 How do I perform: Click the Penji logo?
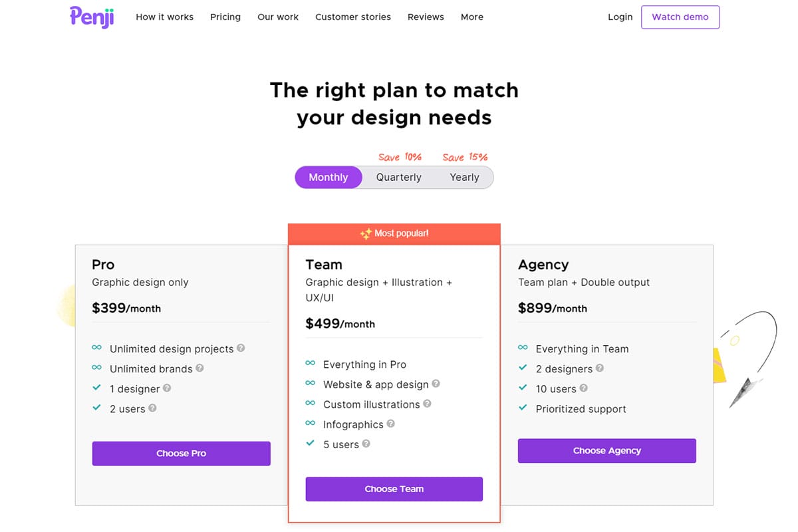coord(92,17)
